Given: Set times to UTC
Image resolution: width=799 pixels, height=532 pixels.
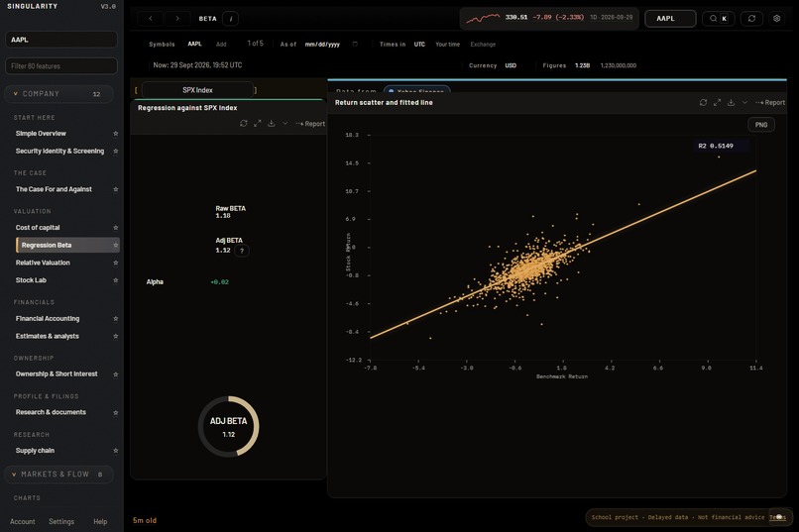Looking at the screenshot, I should 419,45.
